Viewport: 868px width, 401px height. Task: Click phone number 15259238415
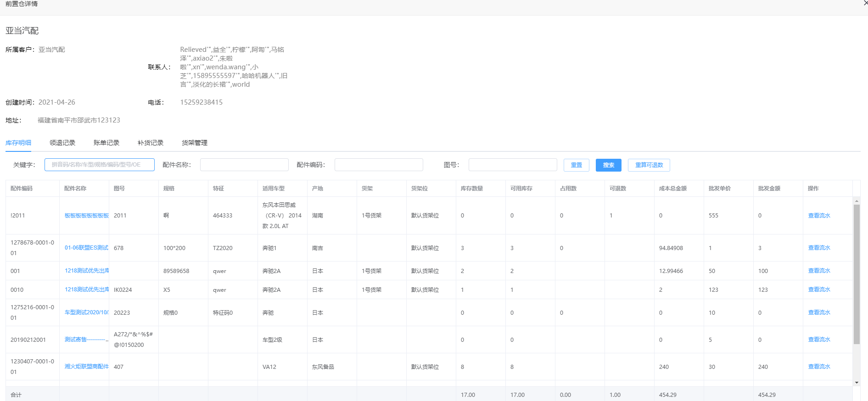click(202, 102)
